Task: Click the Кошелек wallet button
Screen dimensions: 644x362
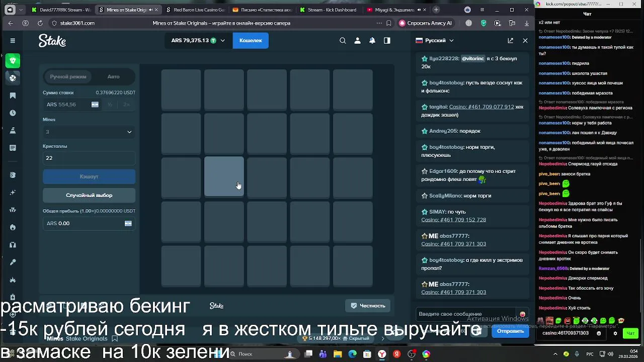Action: coord(251,41)
